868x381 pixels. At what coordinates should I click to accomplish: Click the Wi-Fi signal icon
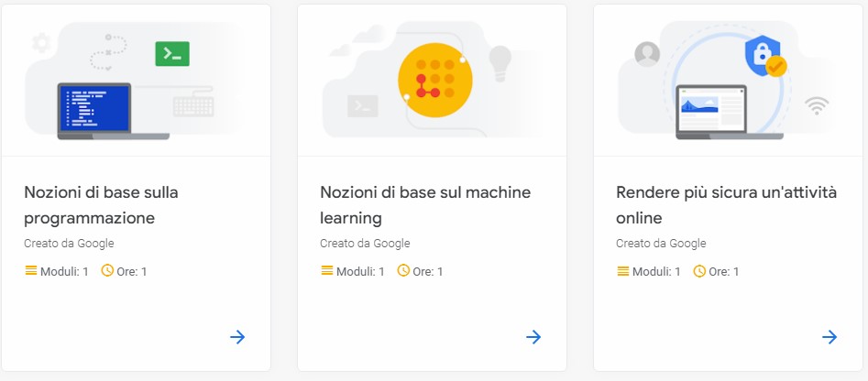click(x=817, y=105)
